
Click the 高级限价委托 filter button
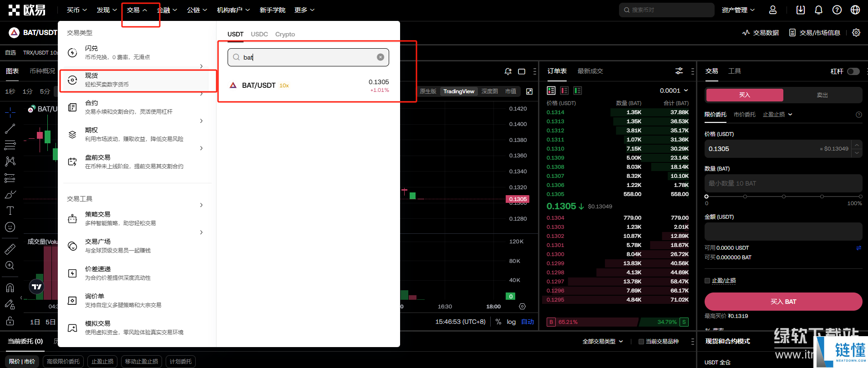[63, 362]
